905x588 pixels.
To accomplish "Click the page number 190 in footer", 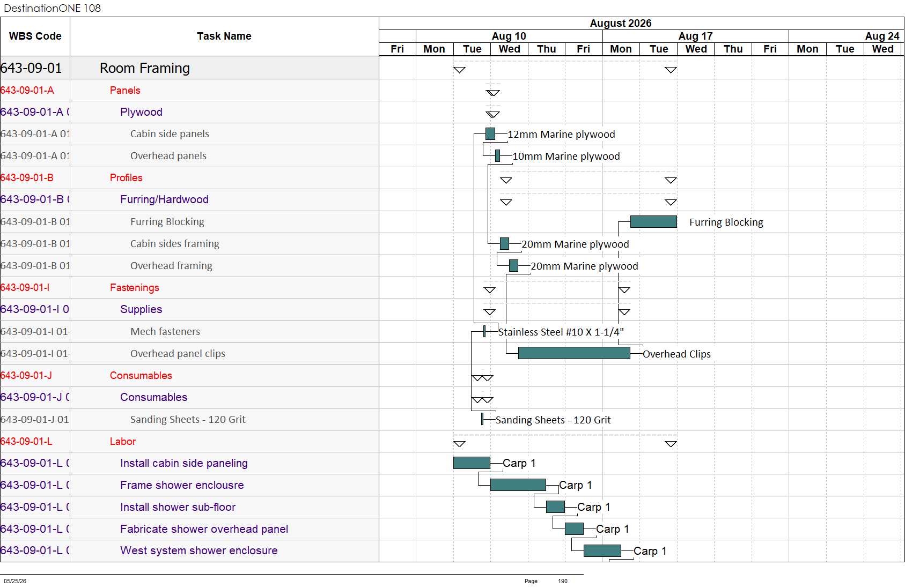I will click(563, 581).
